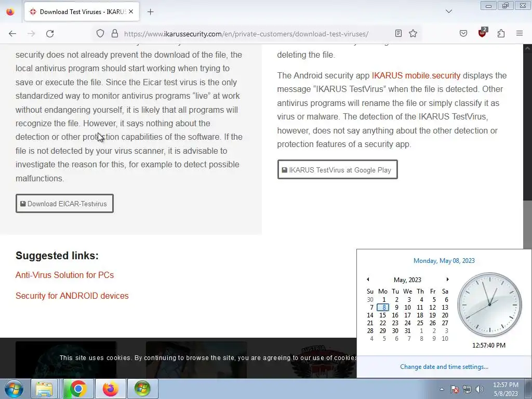The height and width of the screenshot is (399, 532).
Task: Show hidden tray icons arrow
Action: coord(442,389)
